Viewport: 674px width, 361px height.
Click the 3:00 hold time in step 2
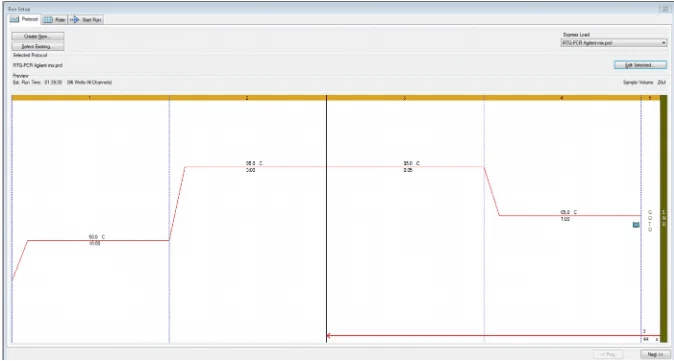(x=250, y=170)
